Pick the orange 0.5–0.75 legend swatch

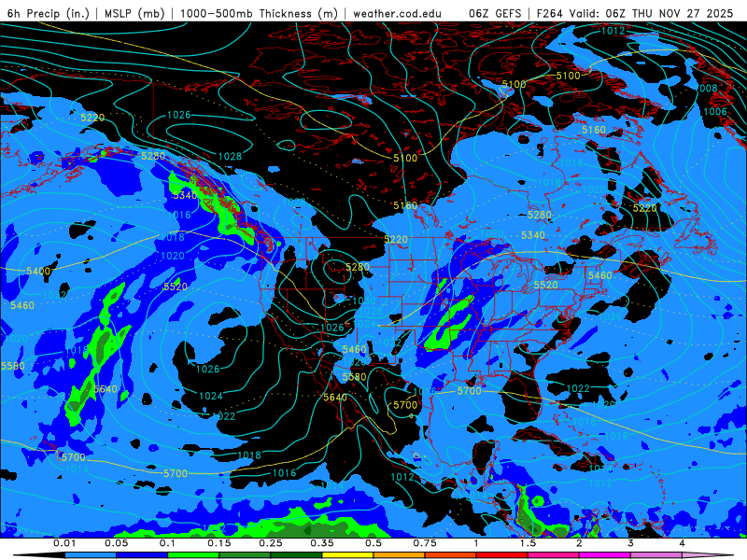pyautogui.click(x=400, y=555)
